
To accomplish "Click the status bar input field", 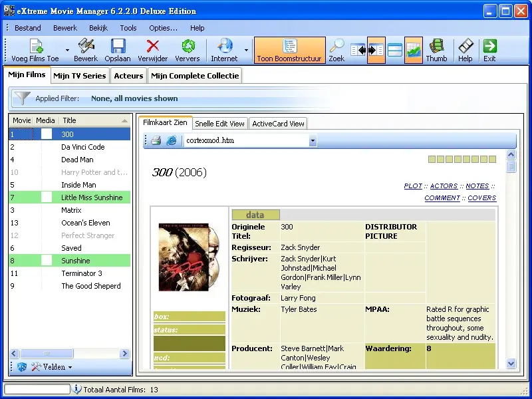I will click(x=37, y=389).
